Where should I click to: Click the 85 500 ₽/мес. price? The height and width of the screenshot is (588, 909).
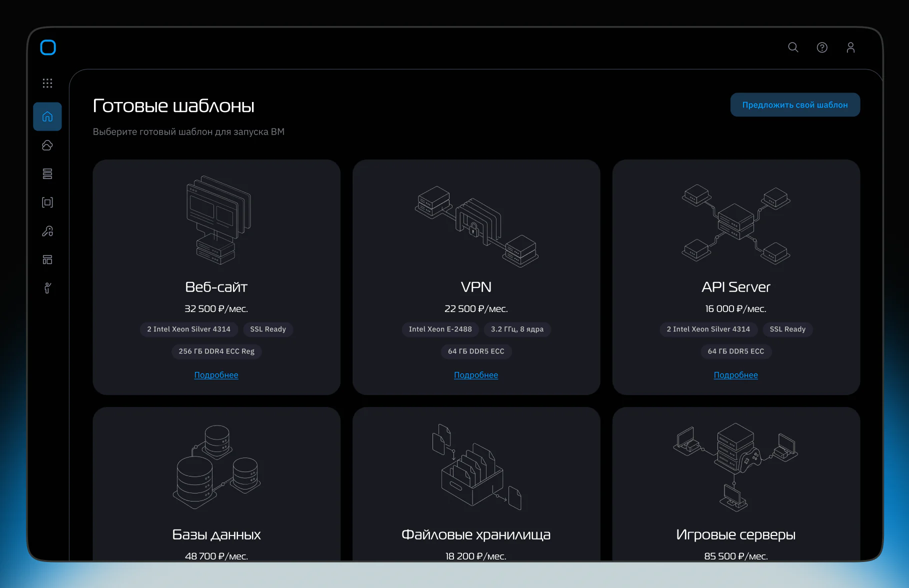point(736,556)
